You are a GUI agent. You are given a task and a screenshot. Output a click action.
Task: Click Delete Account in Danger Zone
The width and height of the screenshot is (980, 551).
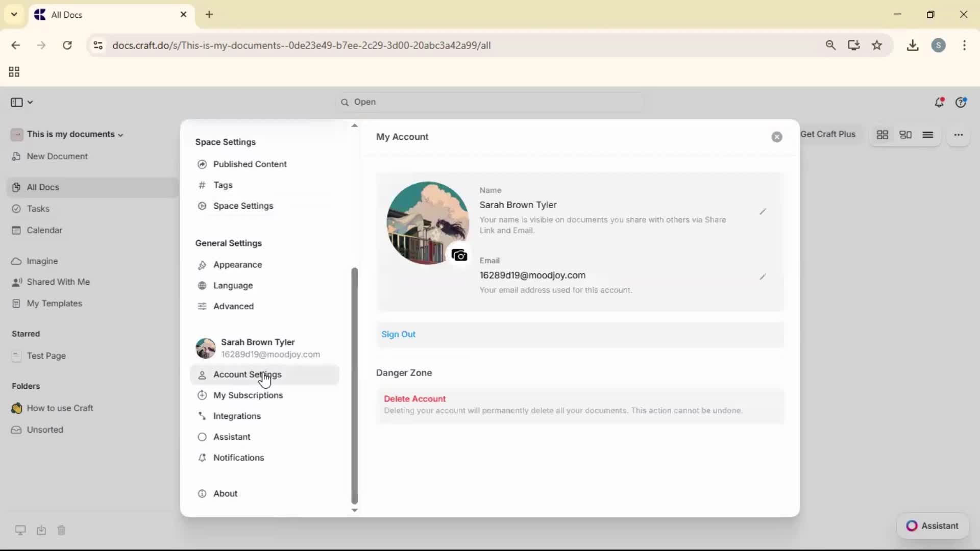pyautogui.click(x=414, y=399)
